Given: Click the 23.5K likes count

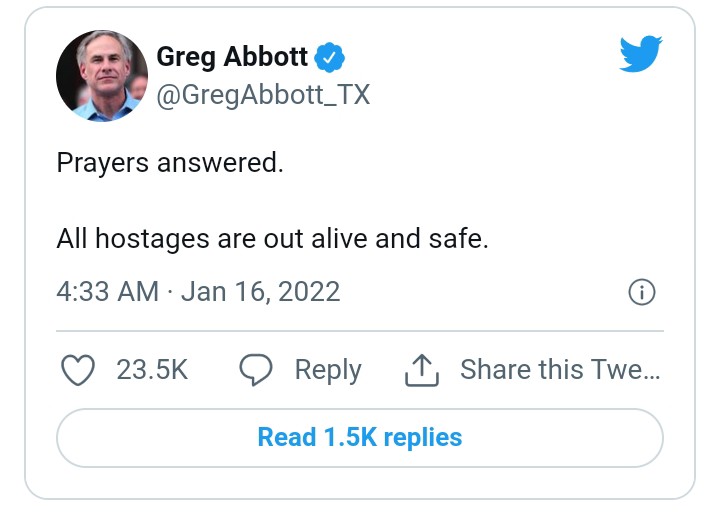Looking at the screenshot, I should pyautogui.click(x=152, y=370).
